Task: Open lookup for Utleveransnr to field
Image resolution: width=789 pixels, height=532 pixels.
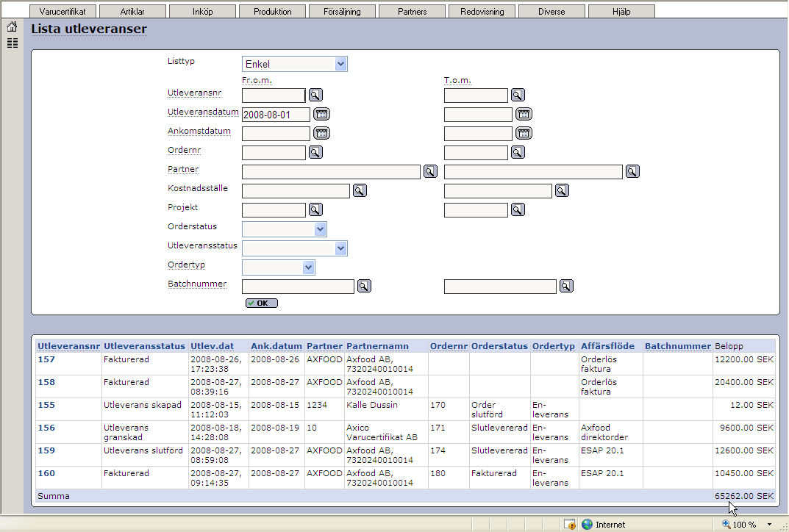Action: pyautogui.click(x=518, y=95)
